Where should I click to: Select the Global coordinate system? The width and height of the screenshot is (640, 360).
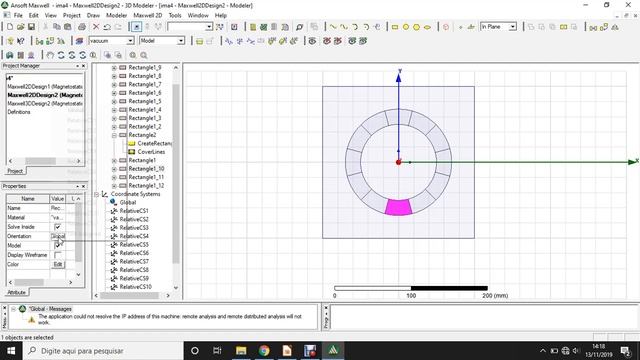(128, 202)
